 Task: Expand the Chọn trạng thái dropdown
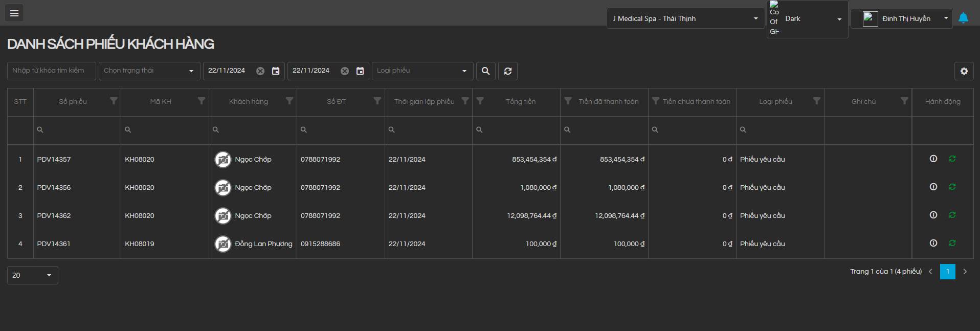(149, 71)
